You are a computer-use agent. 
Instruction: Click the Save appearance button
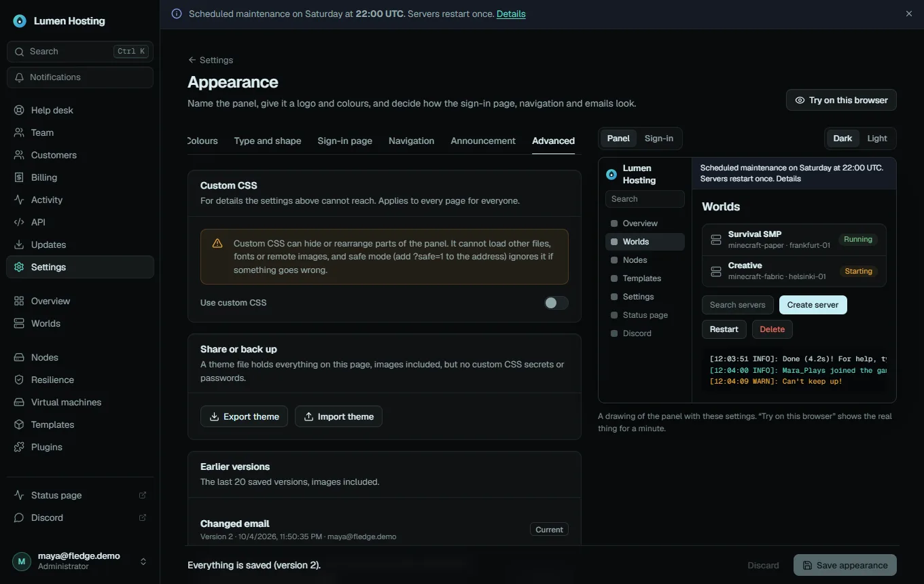[x=845, y=565]
